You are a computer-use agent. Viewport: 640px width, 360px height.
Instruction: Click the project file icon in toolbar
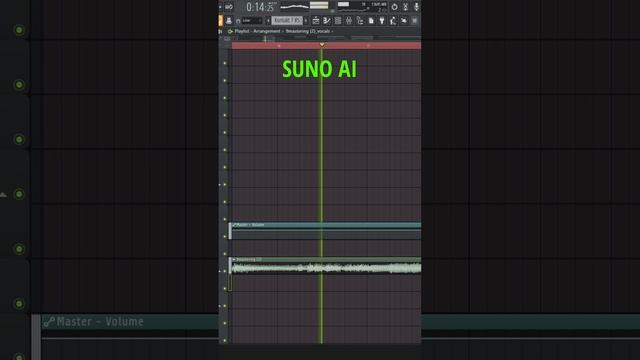371,20
